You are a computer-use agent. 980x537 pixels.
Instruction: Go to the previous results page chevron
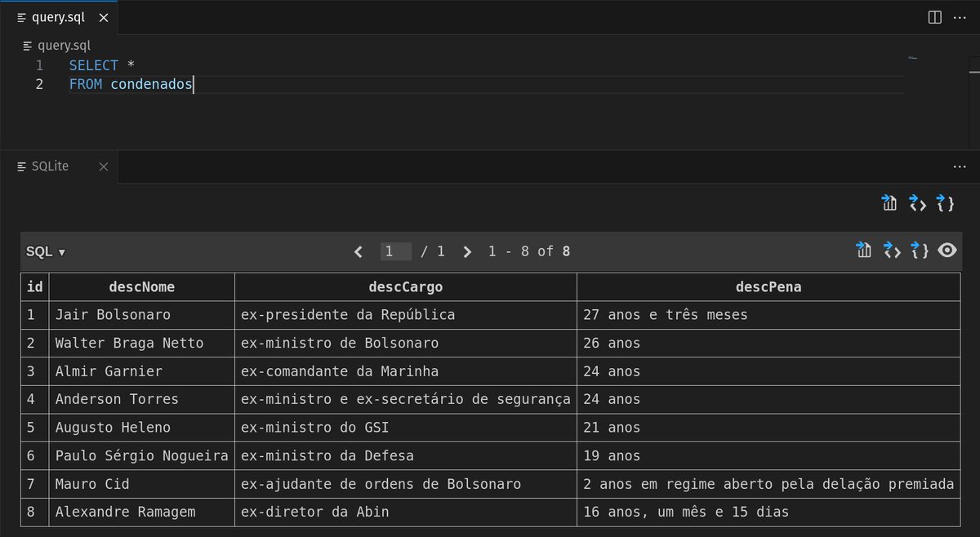pyautogui.click(x=358, y=251)
